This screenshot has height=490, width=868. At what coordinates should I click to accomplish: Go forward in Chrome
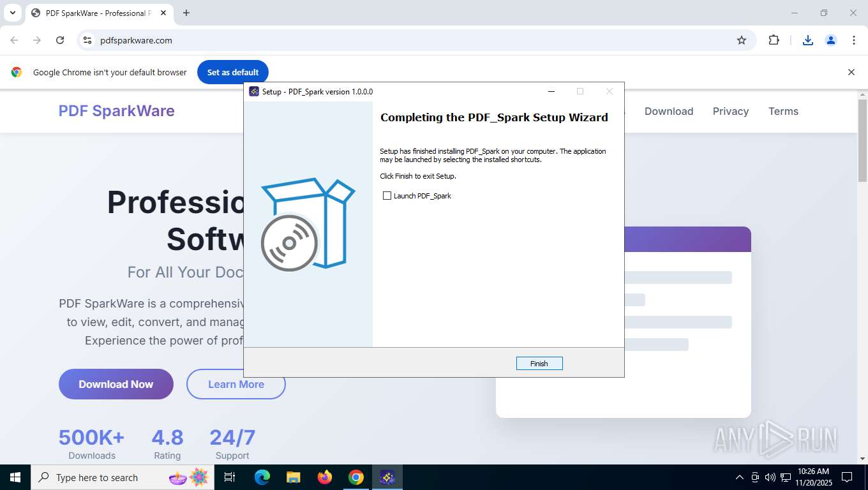click(x=37, y=40)
